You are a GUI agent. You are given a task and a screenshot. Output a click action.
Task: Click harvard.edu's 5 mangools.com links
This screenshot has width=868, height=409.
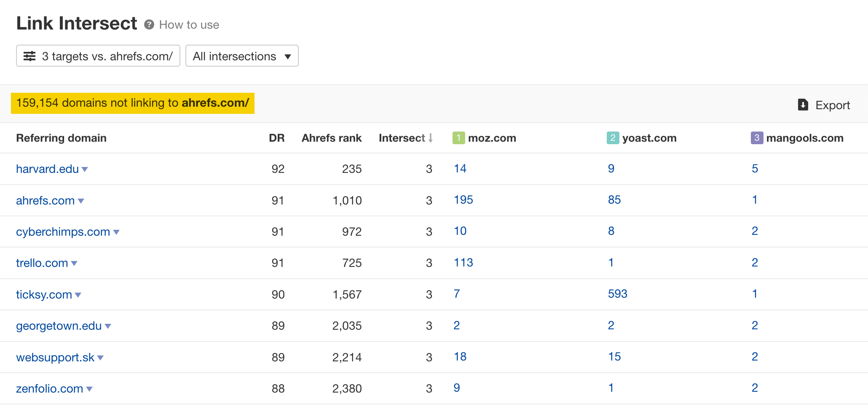click(x=755, y=169)
